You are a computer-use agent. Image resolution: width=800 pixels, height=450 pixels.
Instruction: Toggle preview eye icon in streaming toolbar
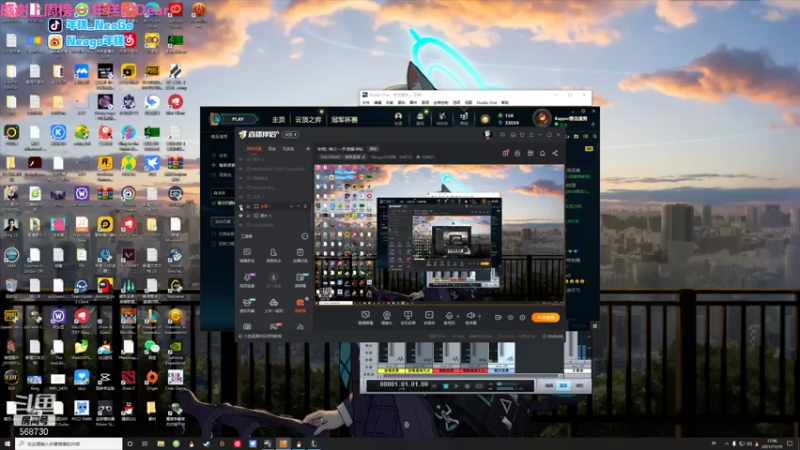tap(510, 317)
